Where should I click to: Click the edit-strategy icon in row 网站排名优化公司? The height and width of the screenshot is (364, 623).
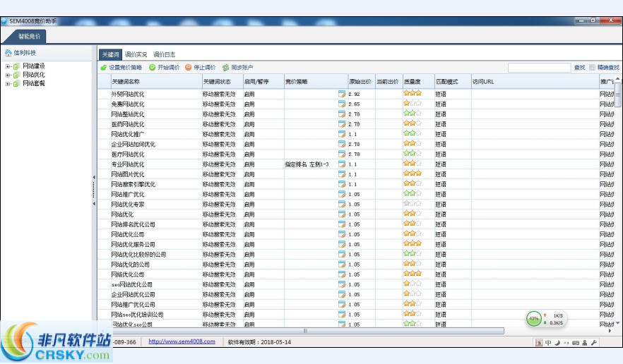point(342,224)
